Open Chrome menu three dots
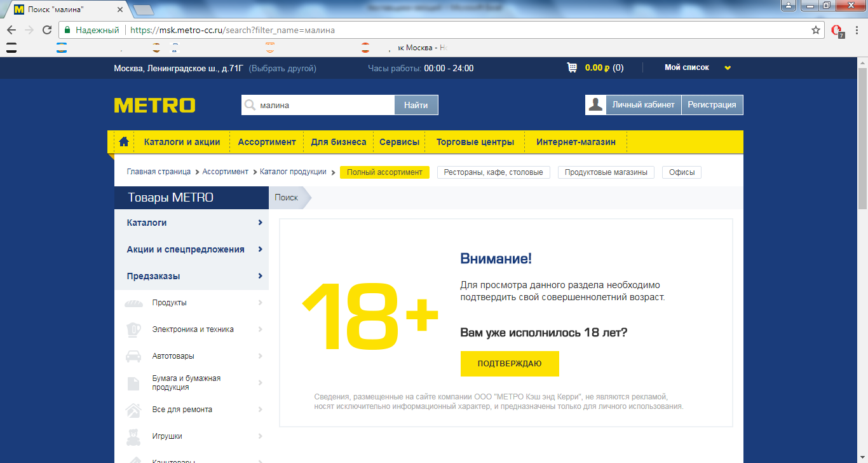 pos(858,30)
